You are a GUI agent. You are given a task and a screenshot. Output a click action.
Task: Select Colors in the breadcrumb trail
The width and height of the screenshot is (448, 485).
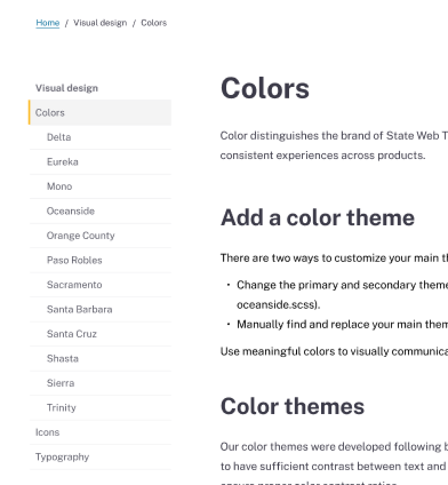[154, 22]
